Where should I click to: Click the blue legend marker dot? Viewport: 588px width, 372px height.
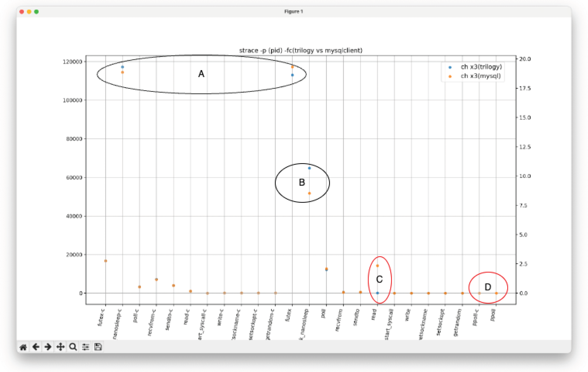coord(450,67)
